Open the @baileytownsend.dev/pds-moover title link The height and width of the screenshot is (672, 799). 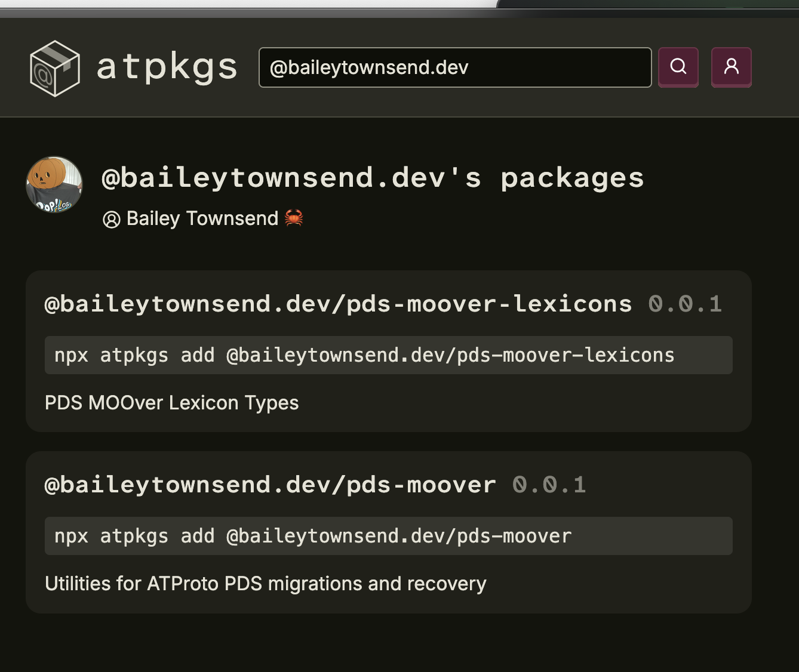[x=270, y=485]
